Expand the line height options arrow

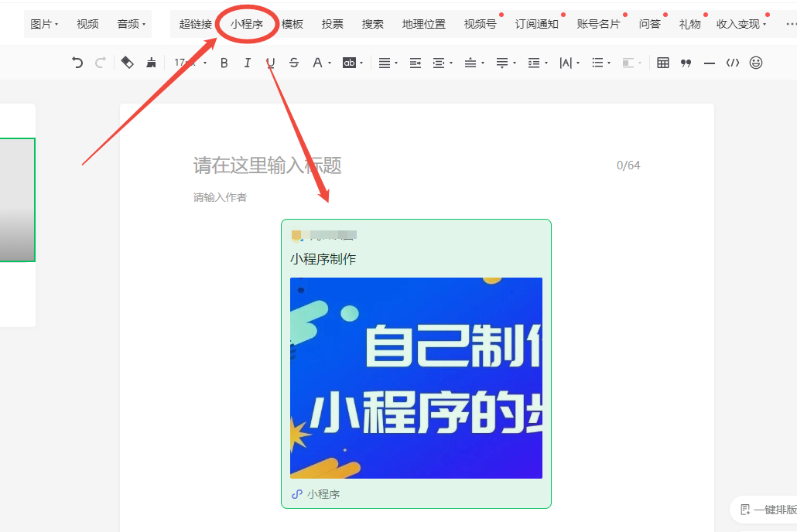click(x=546, y=63)
